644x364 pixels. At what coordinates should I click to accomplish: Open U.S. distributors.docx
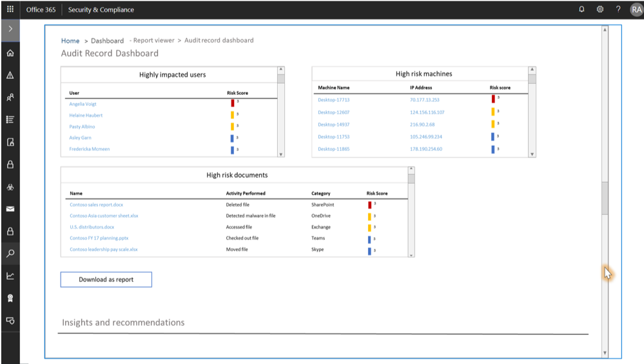click(x=92, y=227)
